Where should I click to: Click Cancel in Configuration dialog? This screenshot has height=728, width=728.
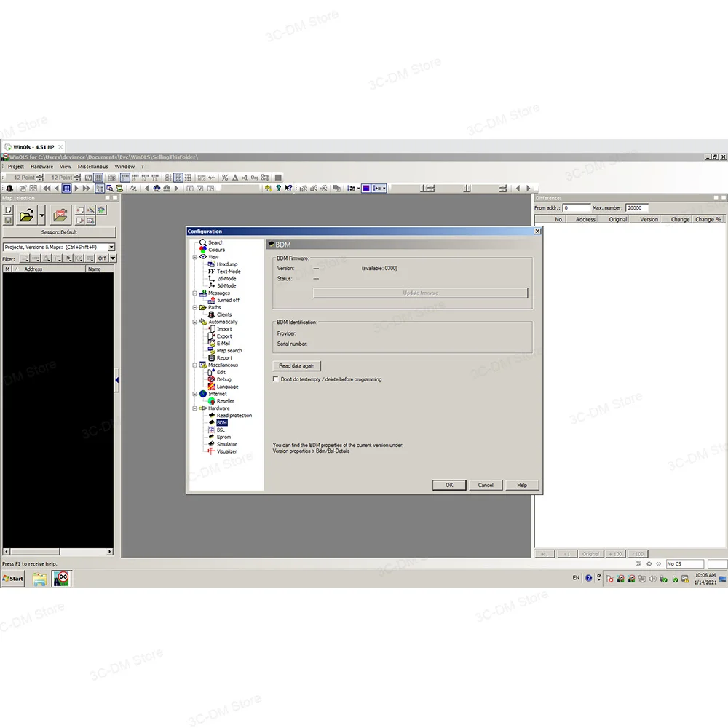(x=486, y=485)
